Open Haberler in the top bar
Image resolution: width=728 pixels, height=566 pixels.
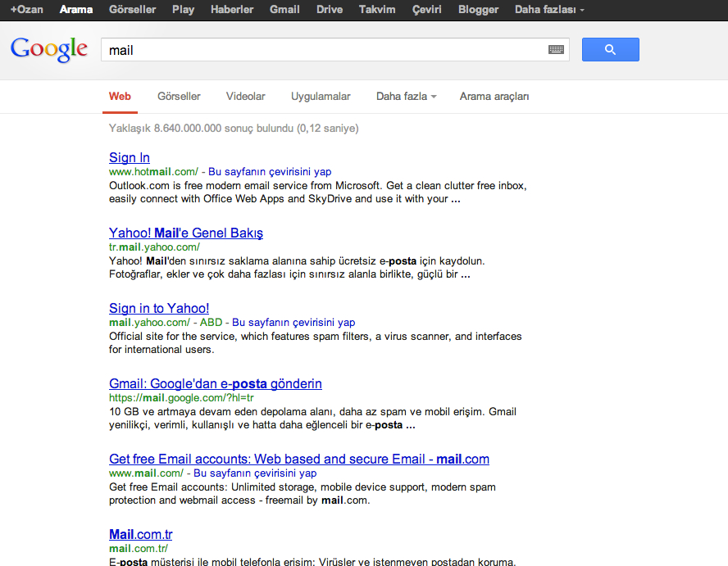pyautogui.click(x=232, y=9)
